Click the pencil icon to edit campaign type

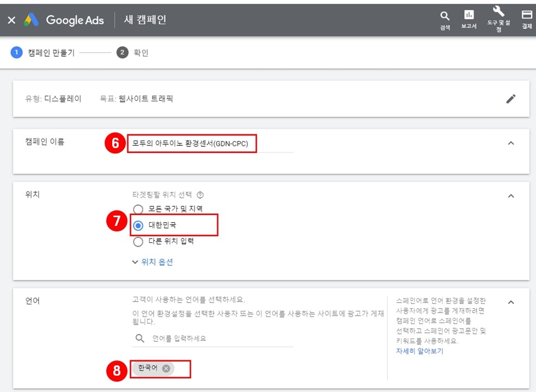511,99
